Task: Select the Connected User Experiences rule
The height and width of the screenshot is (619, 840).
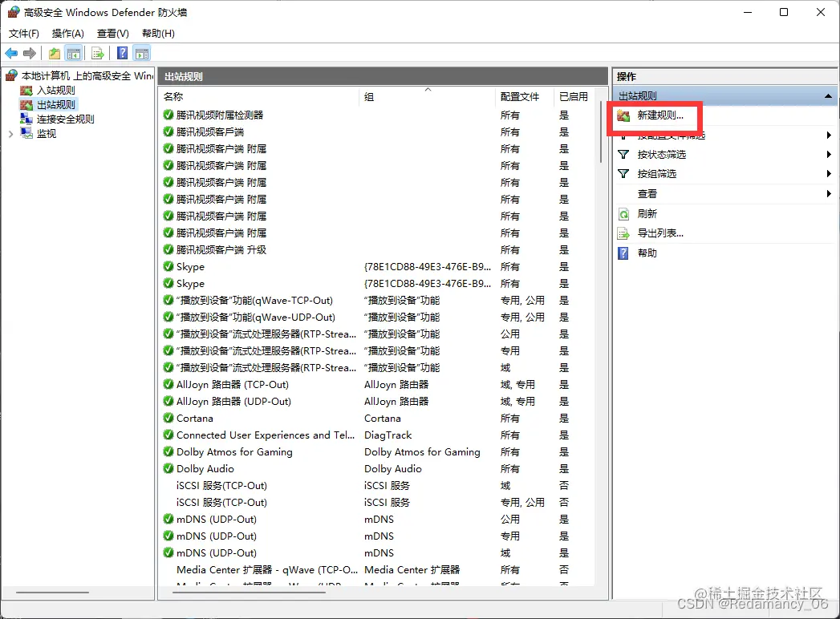Action: tap(266, 435)
